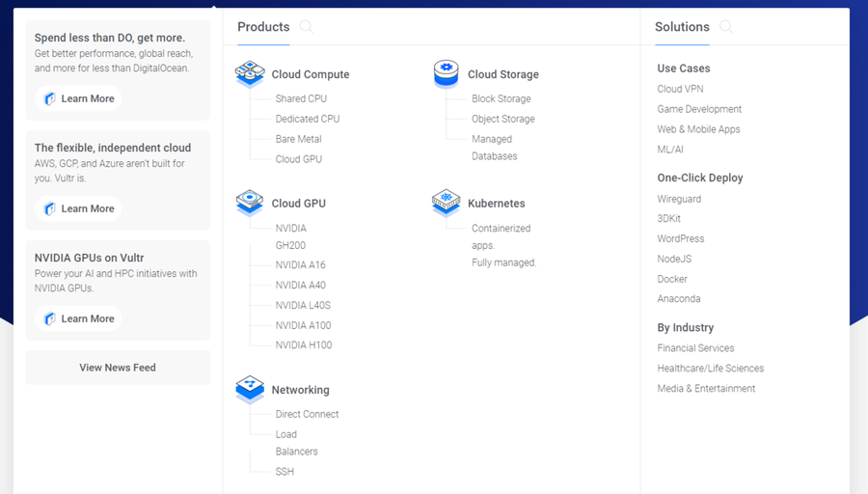
Task: Open the Cloud Storage heading link
Action: point(503,74)
